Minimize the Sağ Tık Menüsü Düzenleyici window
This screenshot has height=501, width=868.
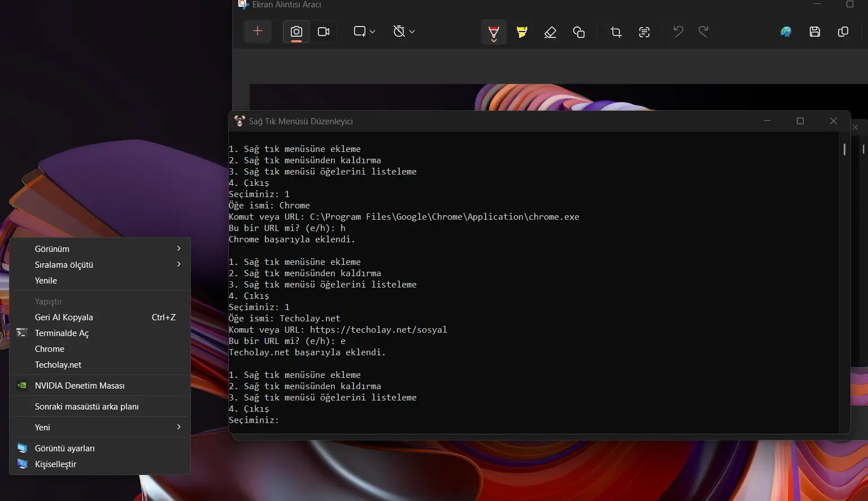767,121
